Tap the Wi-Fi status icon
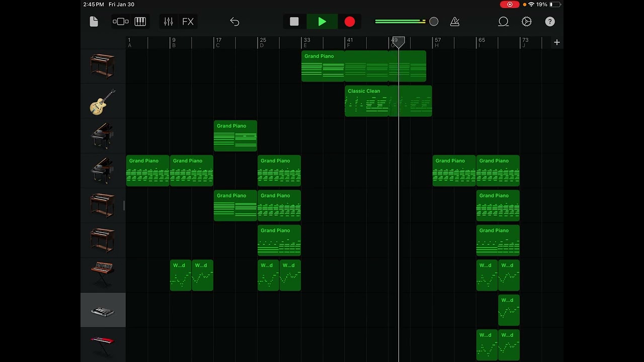 tap(531, 5)
